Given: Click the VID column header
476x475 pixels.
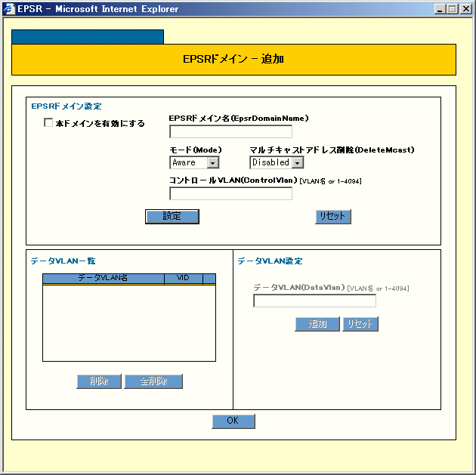Looking at the screenshot, I should point(184,278).
